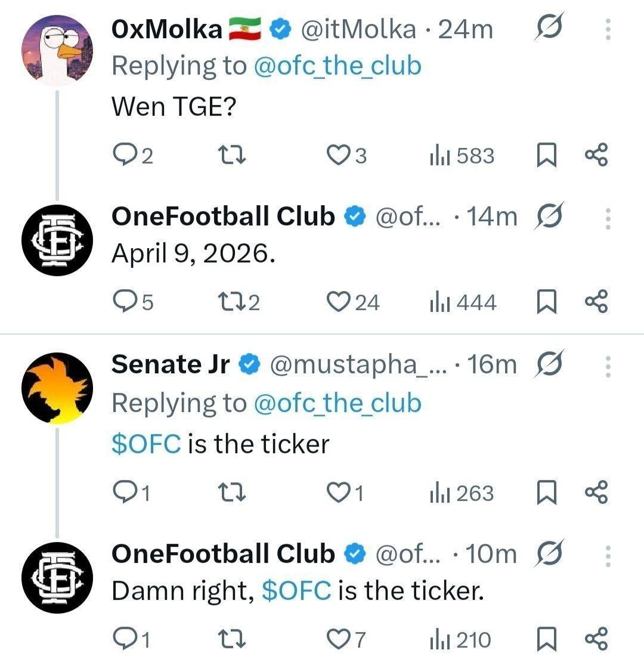Open three-dot menu on "Damn right" reply

tap(608, 555)
